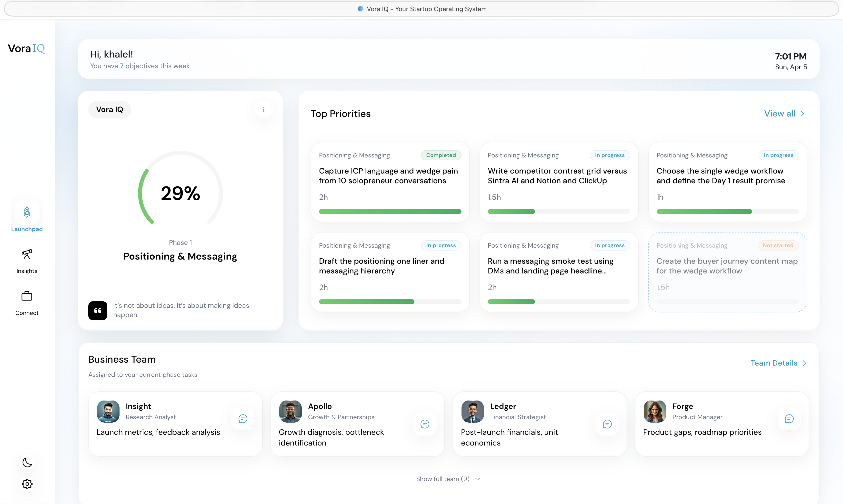Click the Vora IQ pill label

110,110
